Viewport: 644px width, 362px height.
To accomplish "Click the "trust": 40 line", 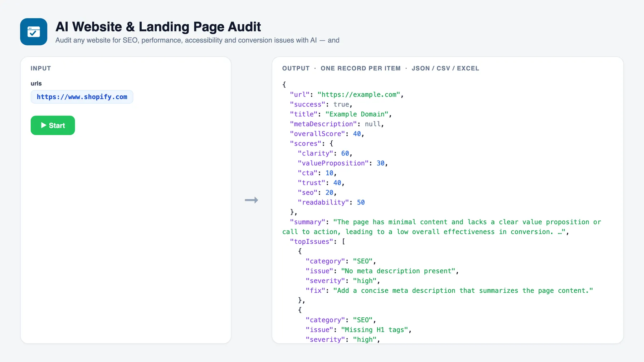I will pos(321,183).
